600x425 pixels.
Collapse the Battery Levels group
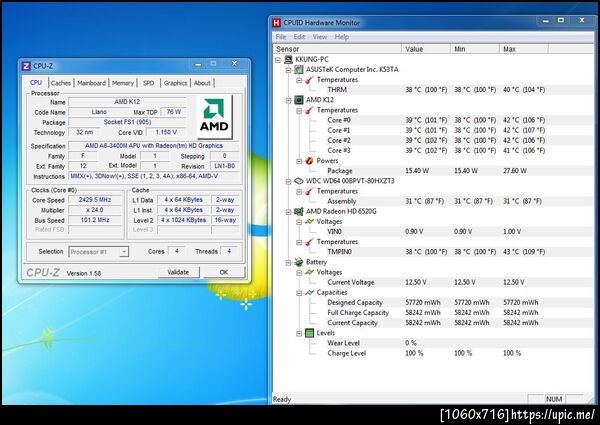299,334
